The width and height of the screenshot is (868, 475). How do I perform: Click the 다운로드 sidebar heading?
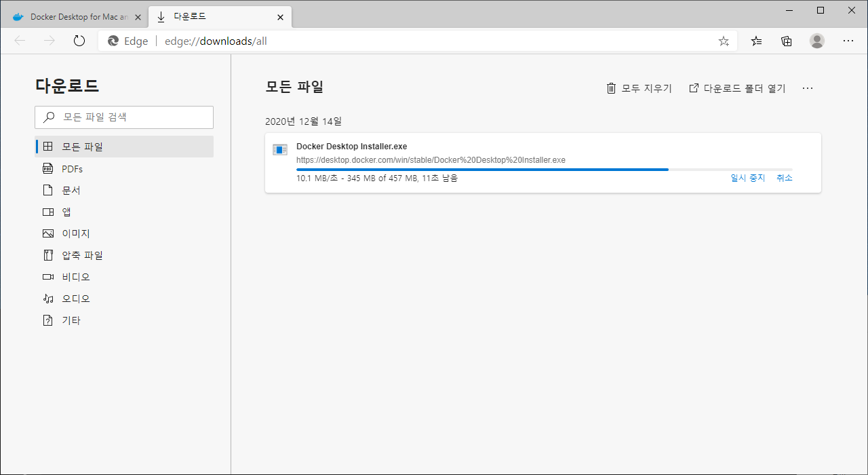pyautogui.click(x=67, y=85)
